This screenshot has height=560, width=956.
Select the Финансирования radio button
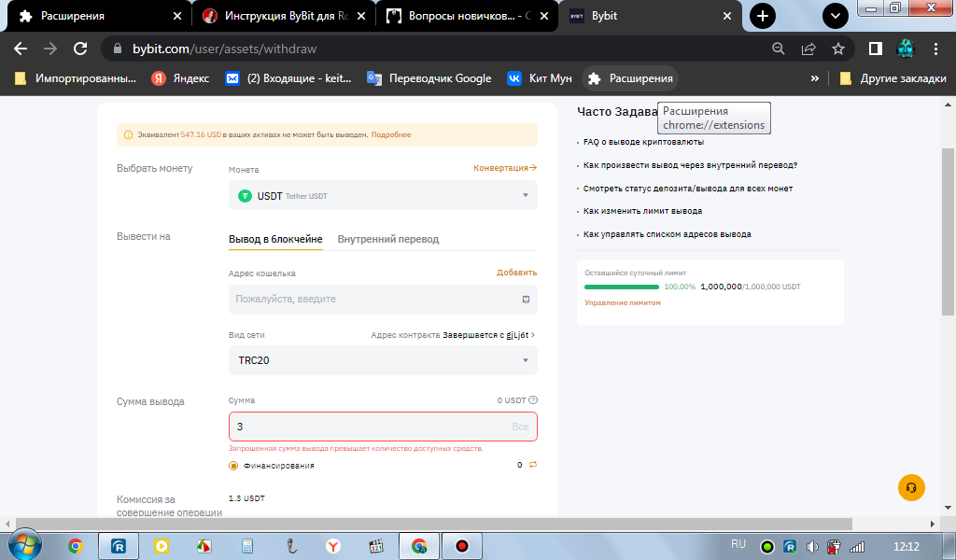click(x=233, y=466)
